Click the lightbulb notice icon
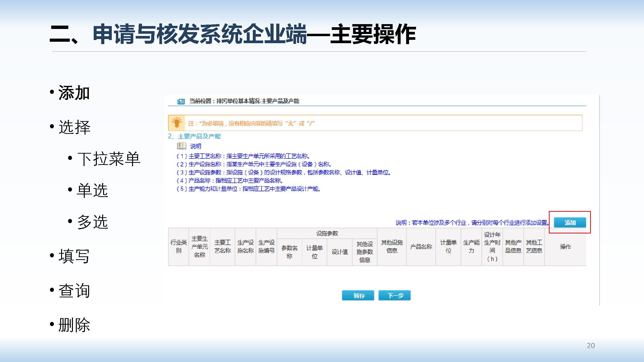 pyautogui.click(x=177, y=123)
